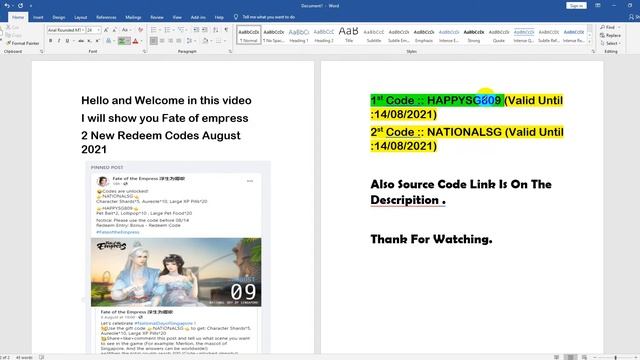Switch to the Review tab
The width and height of the screenshot is (640, 360).
[x=157, y=17]
